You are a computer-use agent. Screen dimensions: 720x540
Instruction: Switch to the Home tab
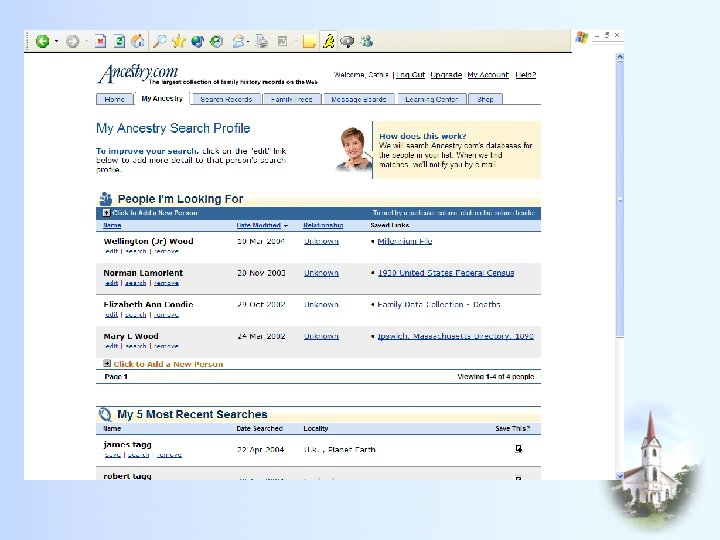coord(114,99)
